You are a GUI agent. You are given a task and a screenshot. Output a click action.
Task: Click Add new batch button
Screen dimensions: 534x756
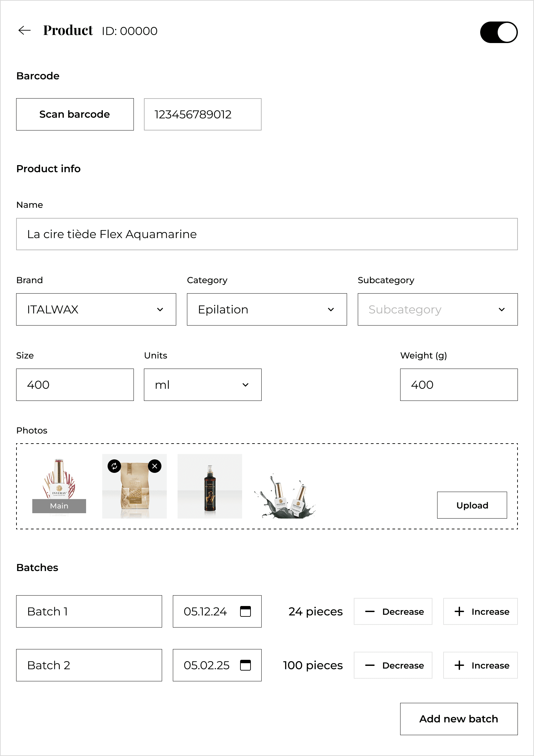point(459,719)
